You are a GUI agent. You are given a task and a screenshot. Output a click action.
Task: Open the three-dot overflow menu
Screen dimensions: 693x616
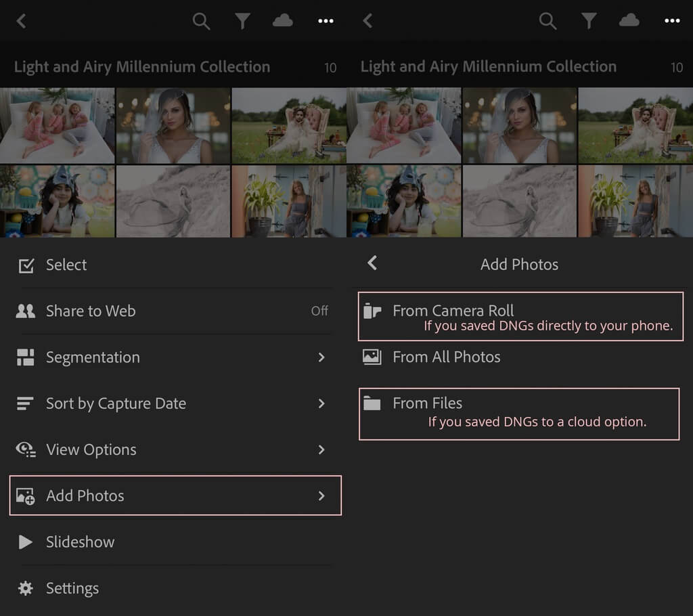[x=326, y=21]
